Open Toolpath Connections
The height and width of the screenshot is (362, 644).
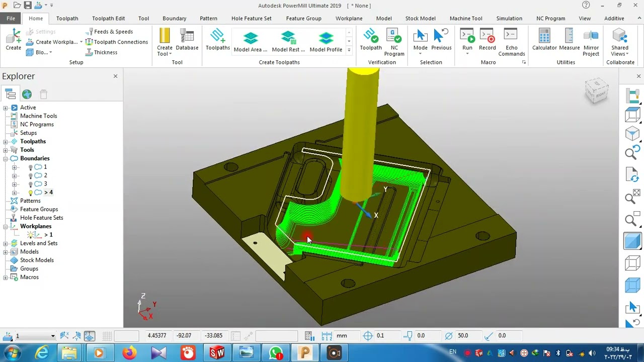tap(117, 42)
